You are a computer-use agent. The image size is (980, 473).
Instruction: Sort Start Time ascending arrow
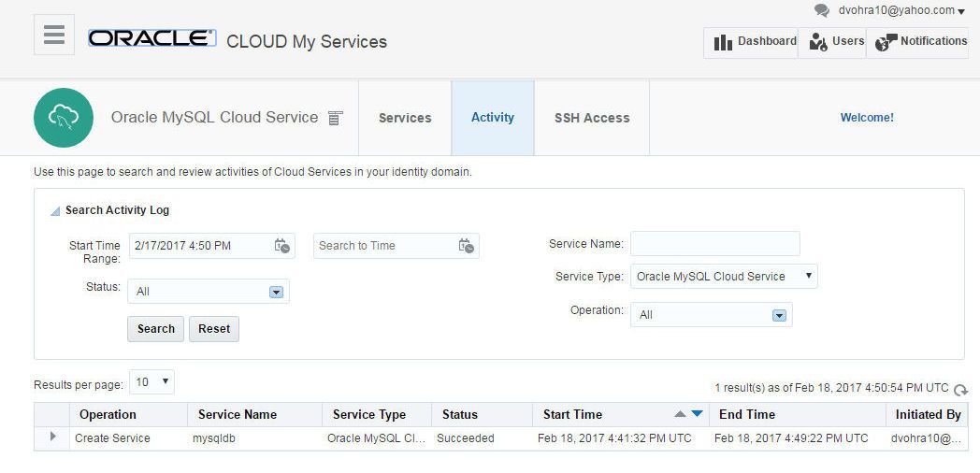[681, 413]
